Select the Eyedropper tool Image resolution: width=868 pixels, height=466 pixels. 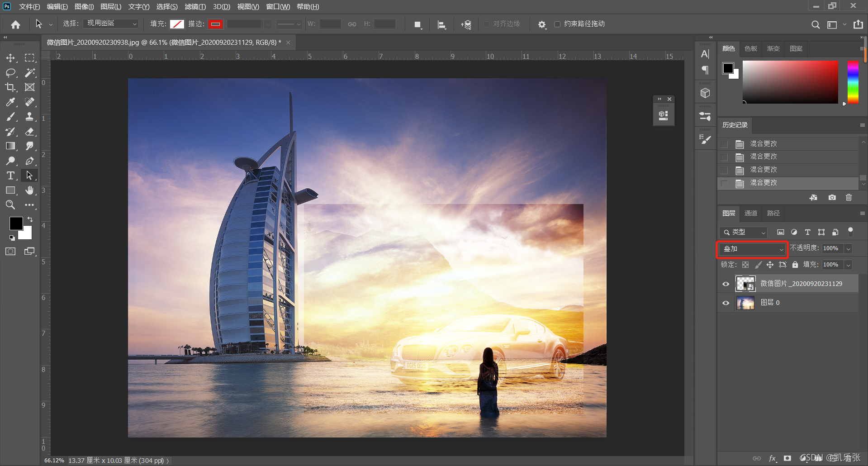(10, 102)
